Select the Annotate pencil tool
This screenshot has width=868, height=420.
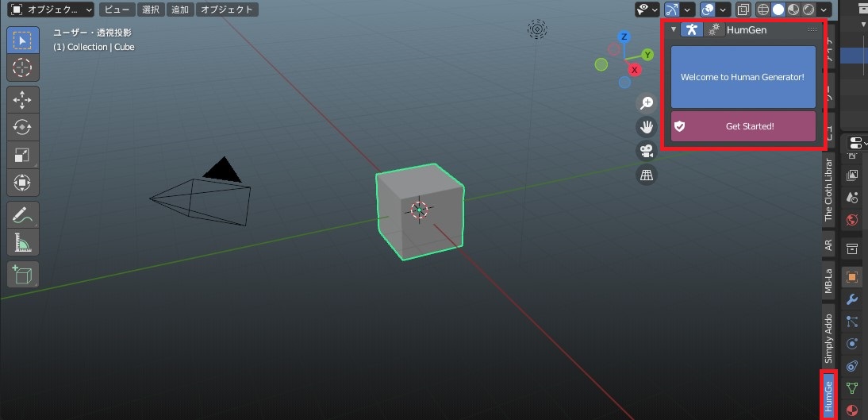click(x=23, y=215)
